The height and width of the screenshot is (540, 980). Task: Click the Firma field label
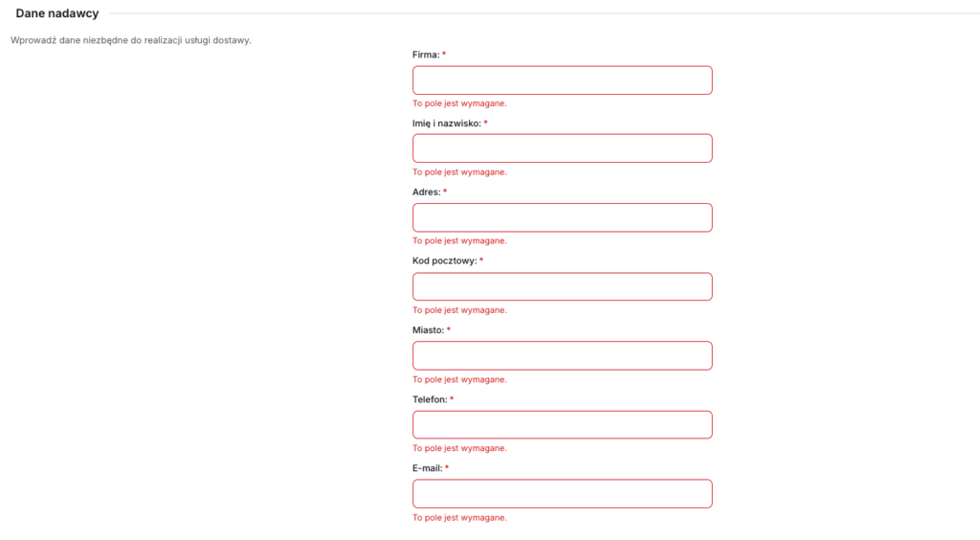pyautogui.click(x=426, y=55)
